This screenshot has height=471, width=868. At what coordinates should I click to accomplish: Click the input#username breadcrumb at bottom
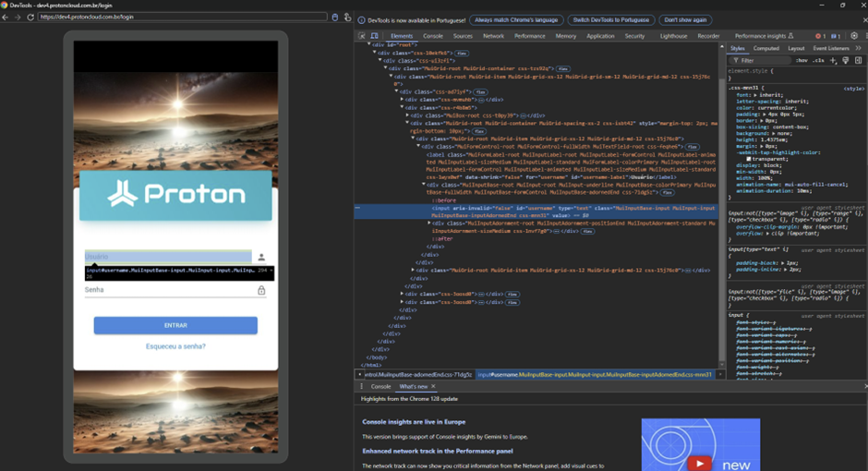tap(595, 375)
